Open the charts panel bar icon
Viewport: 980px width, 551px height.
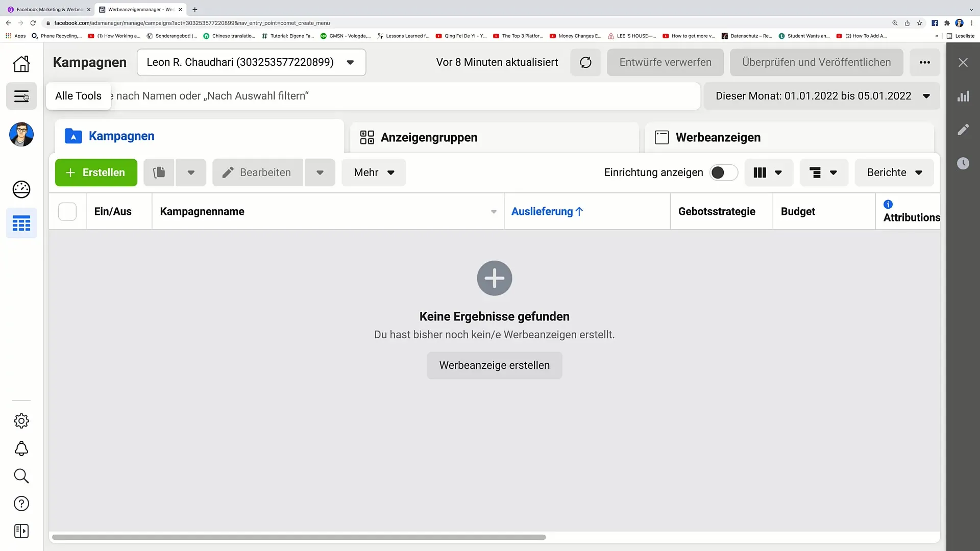[x=963, y=96]
